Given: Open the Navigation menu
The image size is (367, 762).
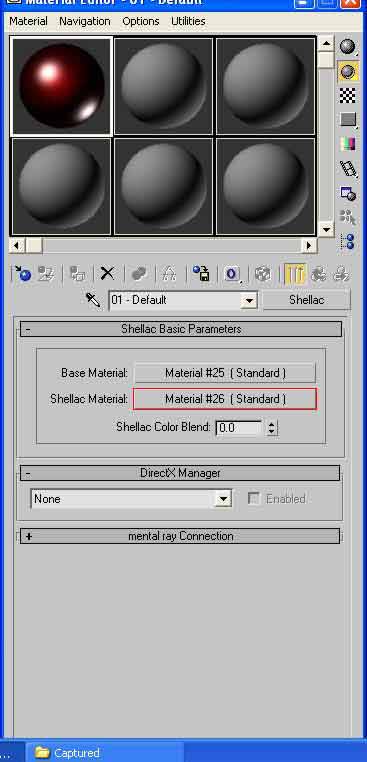Looking at the screenshot, I should (x=85, y=21).
